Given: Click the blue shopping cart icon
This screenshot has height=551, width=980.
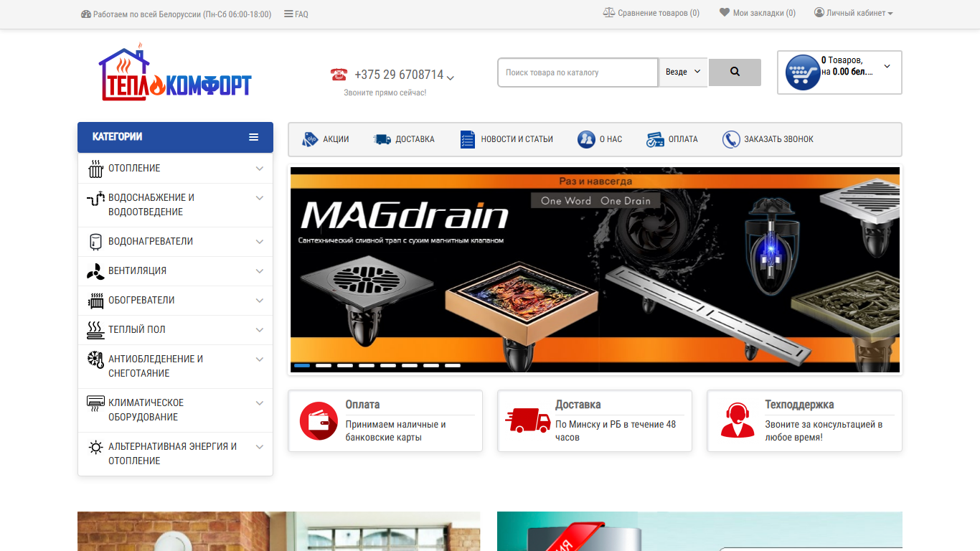Looking at the screenshot, I should pos(802,72).
